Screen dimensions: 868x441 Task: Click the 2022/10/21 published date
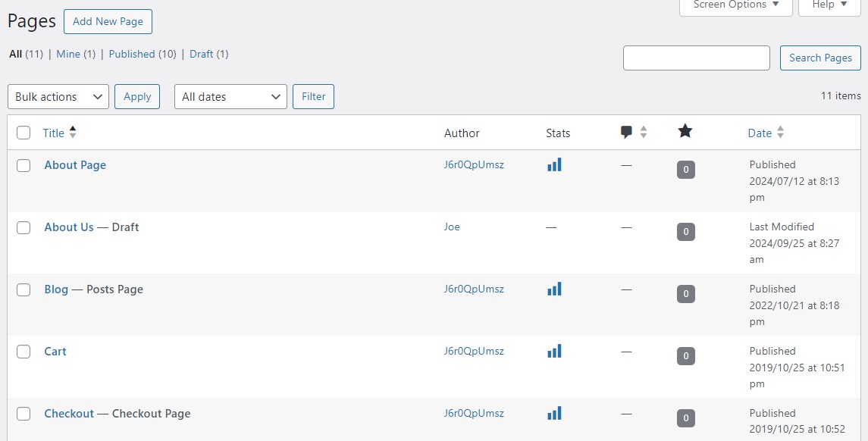pos(794,305)
